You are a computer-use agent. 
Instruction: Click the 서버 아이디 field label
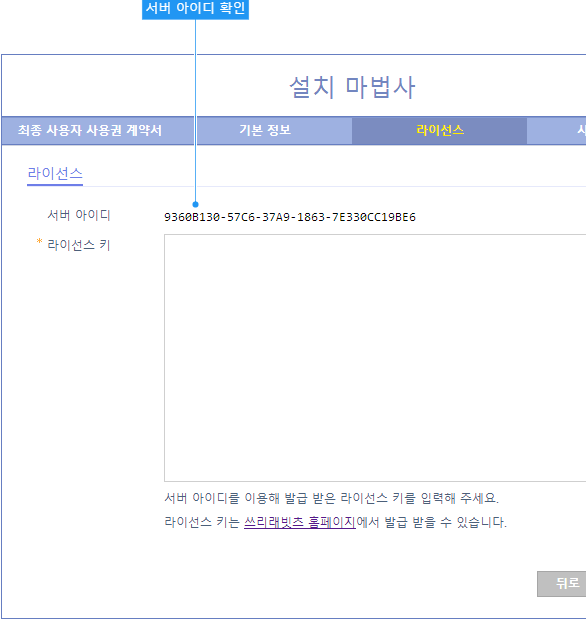(x=79, y=215)
